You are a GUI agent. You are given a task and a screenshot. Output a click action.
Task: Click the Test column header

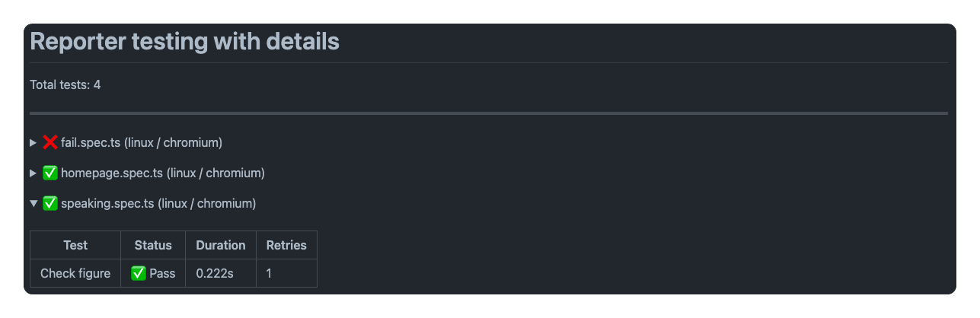pos(75,245)
